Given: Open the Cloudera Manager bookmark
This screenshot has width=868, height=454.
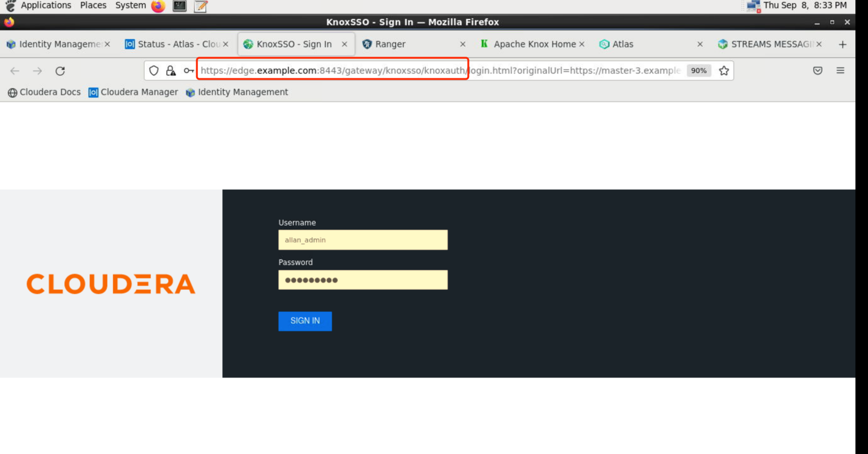Looking at the screenshot, I should point(134,92).
